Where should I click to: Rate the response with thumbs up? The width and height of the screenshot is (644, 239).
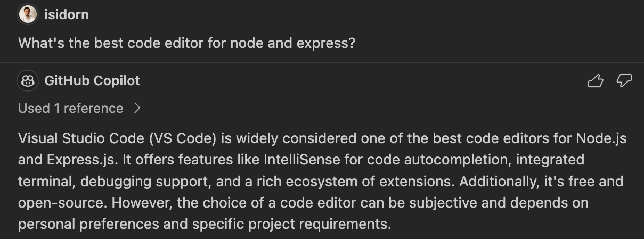tap(595, 81)
